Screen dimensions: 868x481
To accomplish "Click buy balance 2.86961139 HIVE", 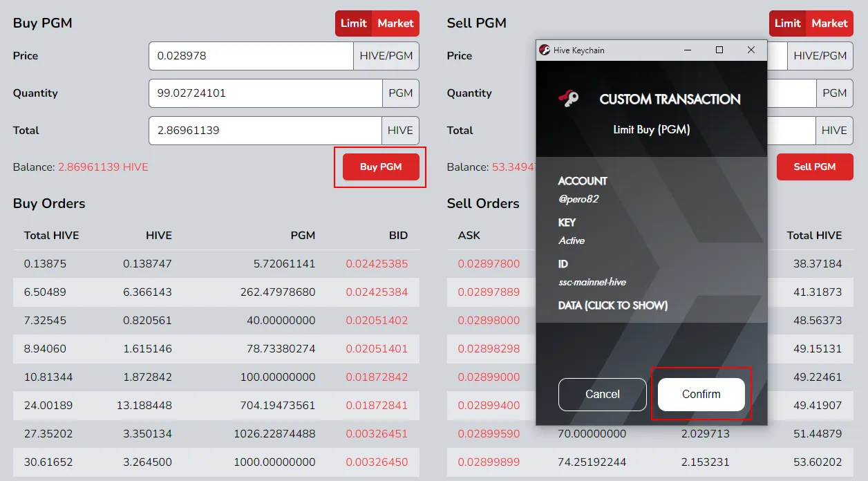I will [103, 167].
